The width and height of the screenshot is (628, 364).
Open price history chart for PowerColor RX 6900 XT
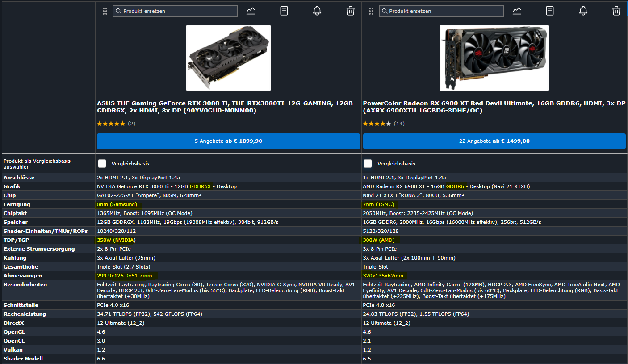click(517, 11)
